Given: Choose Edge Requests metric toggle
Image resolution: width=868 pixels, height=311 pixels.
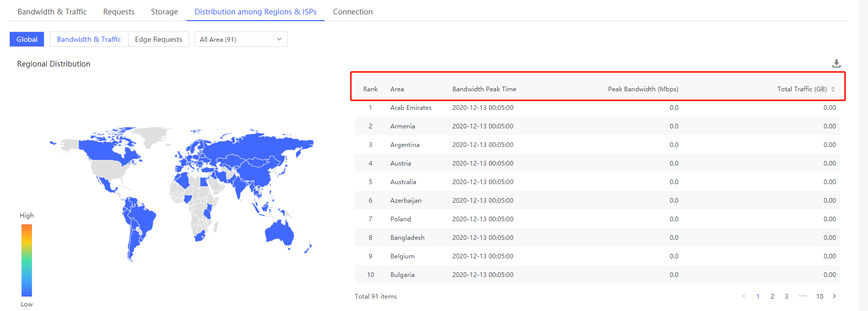Looking at the screenshot, I should [159, 39].
